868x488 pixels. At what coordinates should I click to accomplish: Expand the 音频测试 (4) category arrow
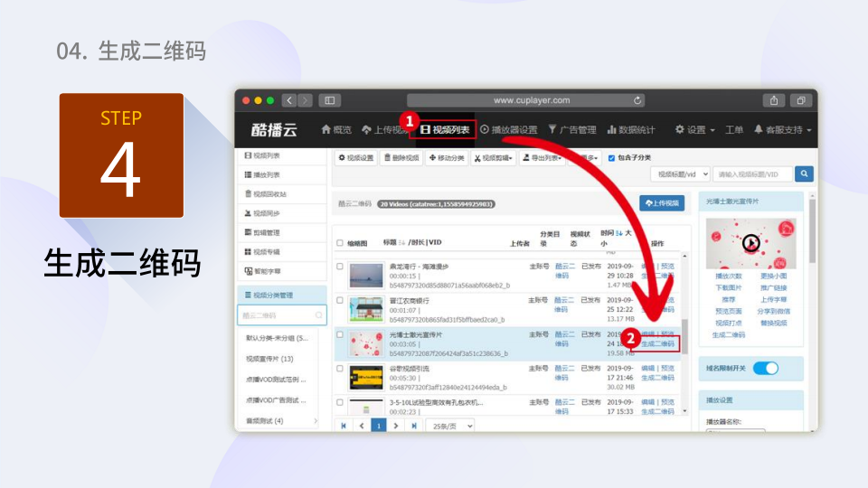tap(316, 421)
